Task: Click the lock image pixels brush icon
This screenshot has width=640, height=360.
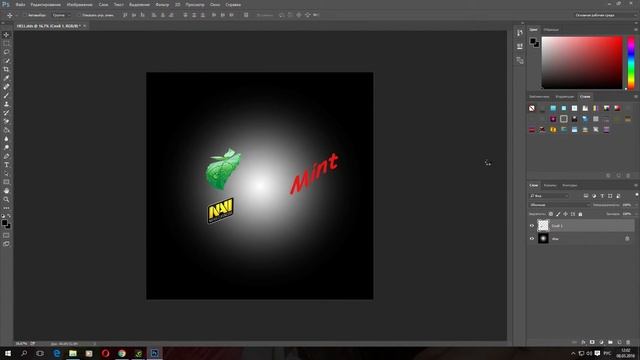Action: (x=558, y=214)
